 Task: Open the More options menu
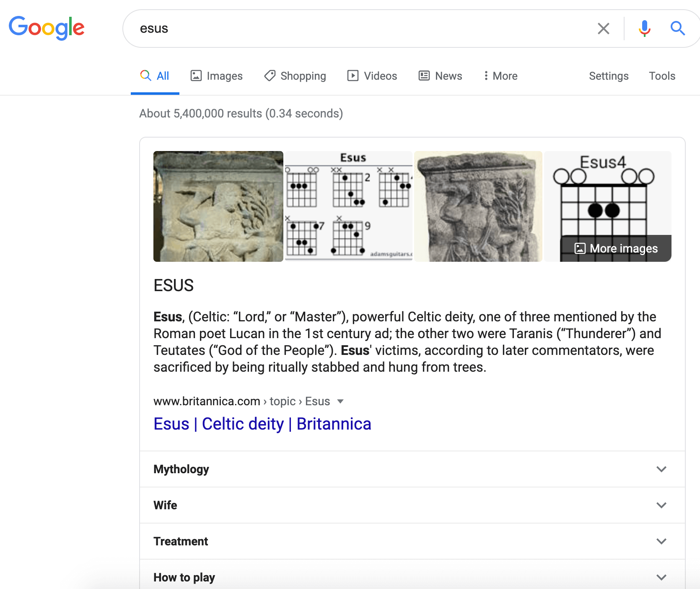500,76
